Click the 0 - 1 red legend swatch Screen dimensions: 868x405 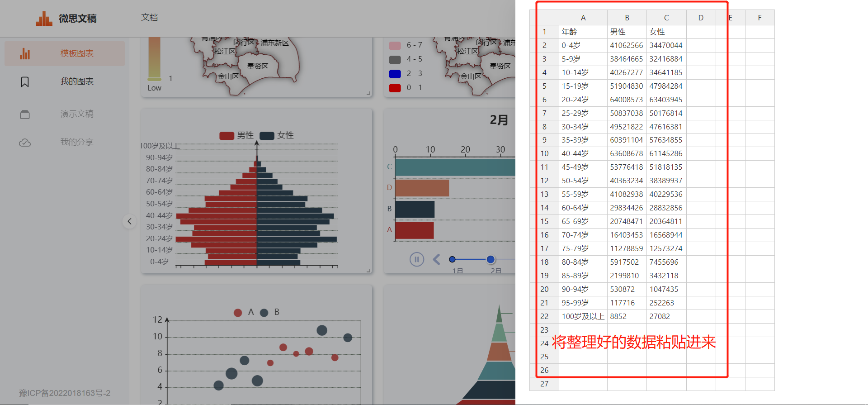(x=395, y=88)
